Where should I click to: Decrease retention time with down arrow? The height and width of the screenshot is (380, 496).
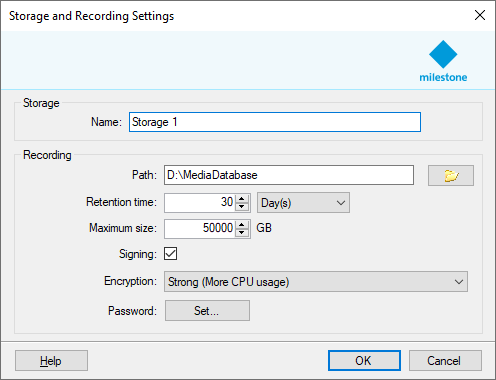[242, 207]
